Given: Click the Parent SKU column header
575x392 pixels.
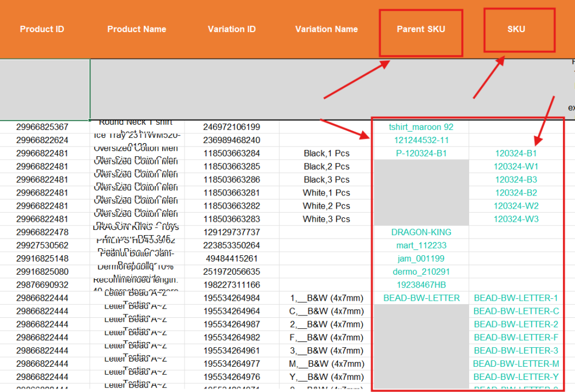Looking at the screenshot, I should tap(421, 29).
